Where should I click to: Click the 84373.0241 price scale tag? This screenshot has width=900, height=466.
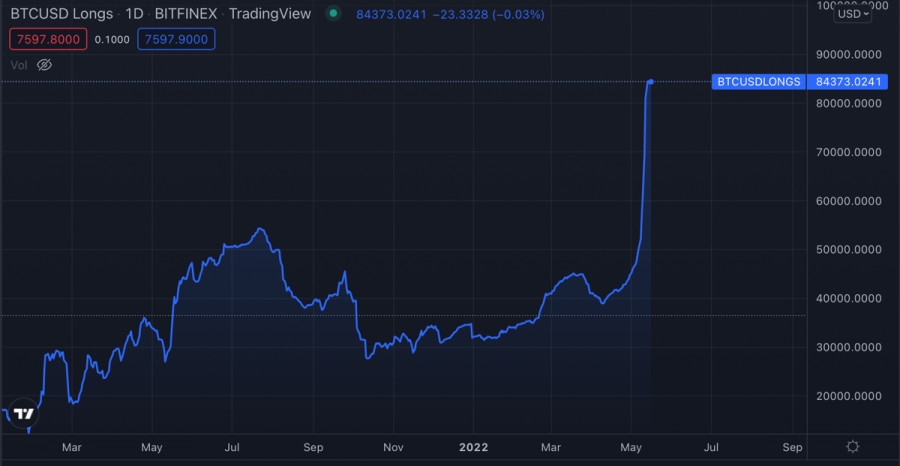pyautogui.click(x=847, y=82)
